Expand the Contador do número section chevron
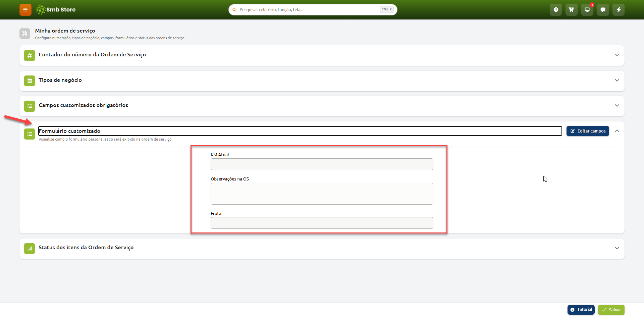This screenshot has height=317, width=644. (x=617, y=55)
